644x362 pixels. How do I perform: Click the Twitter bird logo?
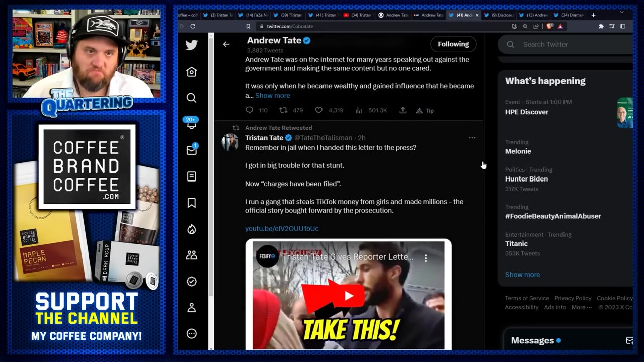click(191, 45)
